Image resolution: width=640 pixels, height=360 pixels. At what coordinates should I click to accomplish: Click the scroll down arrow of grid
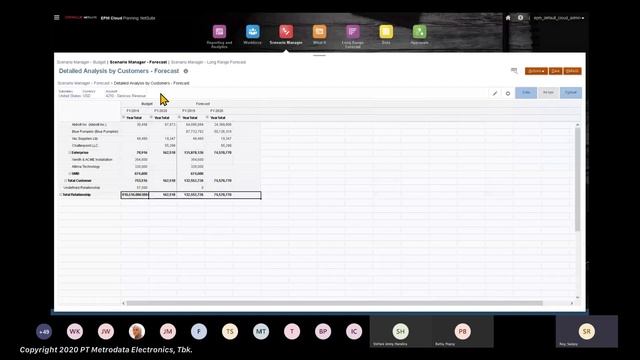tap(577, 298)
